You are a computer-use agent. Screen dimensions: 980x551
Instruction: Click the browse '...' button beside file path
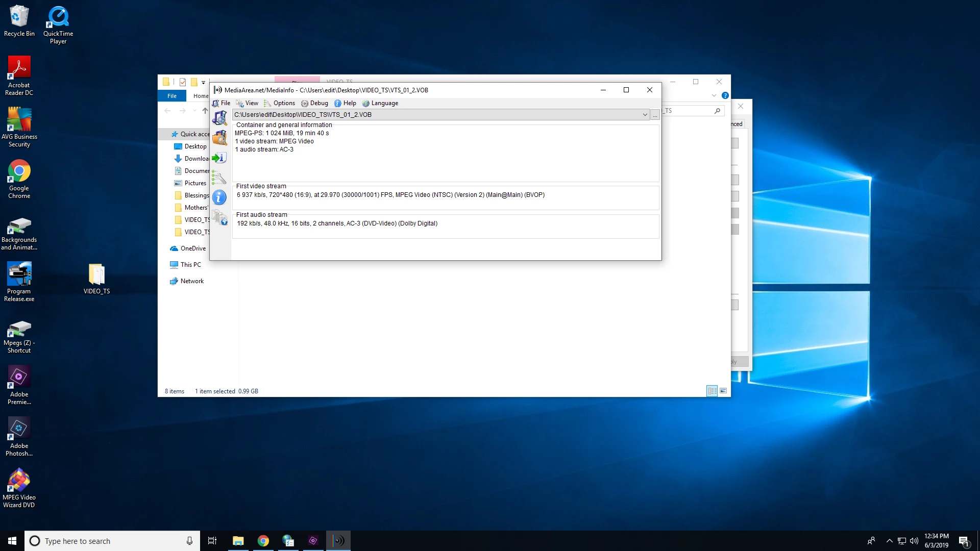(655, 115)
